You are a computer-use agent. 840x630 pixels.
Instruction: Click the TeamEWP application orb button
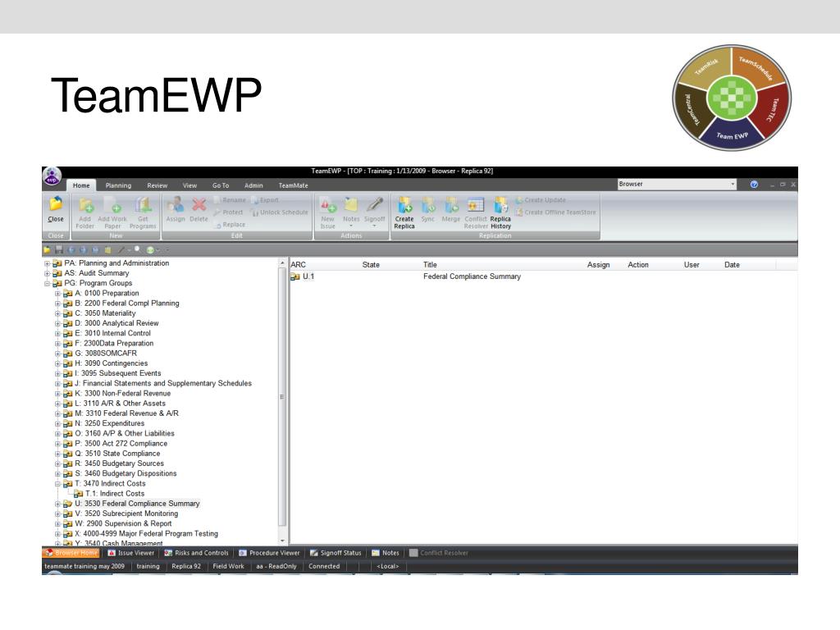52,176
